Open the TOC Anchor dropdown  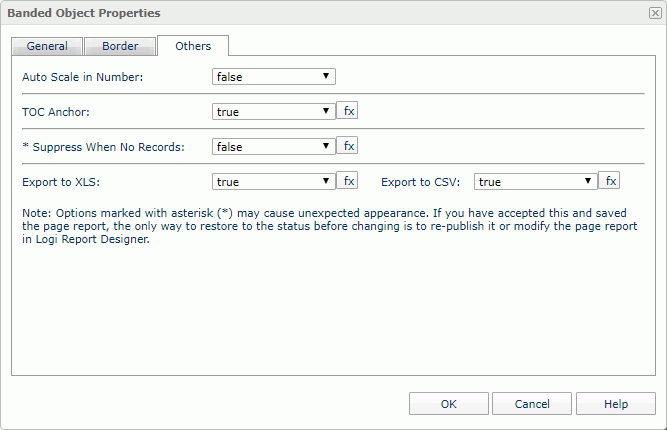(x=273, y=112)
